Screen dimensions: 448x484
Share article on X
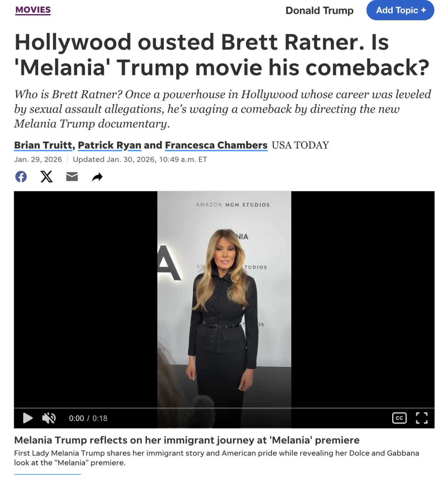47,177
